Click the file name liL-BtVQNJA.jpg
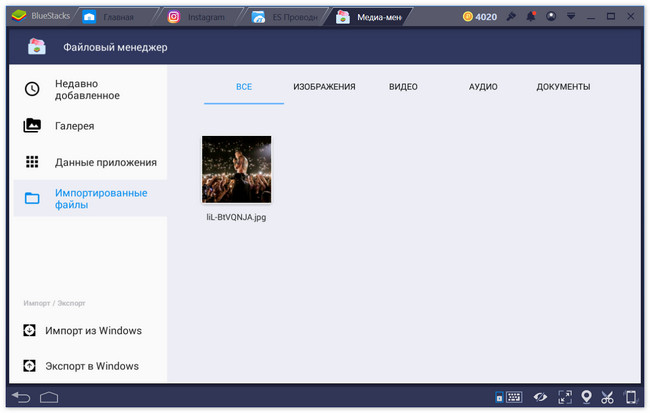Screen dimensions: 650x413 point(236,217)
